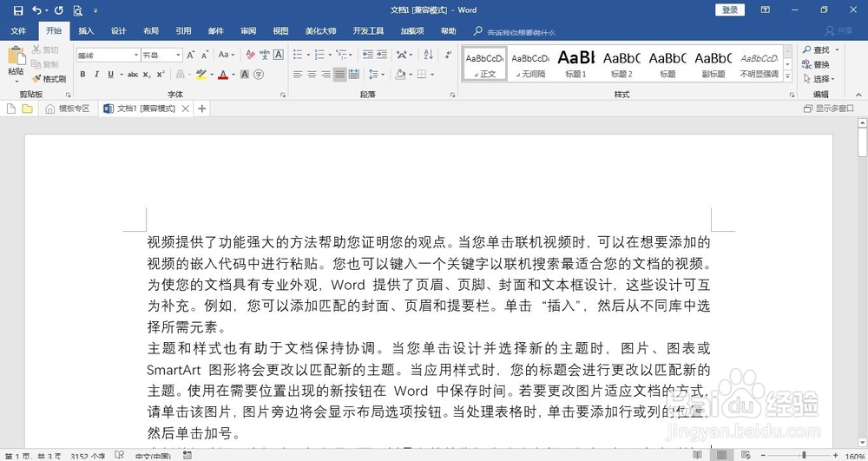Screen dimensions: 868x461
Task: Toggle show/hide paragraph marks
Action: [448, 55]
